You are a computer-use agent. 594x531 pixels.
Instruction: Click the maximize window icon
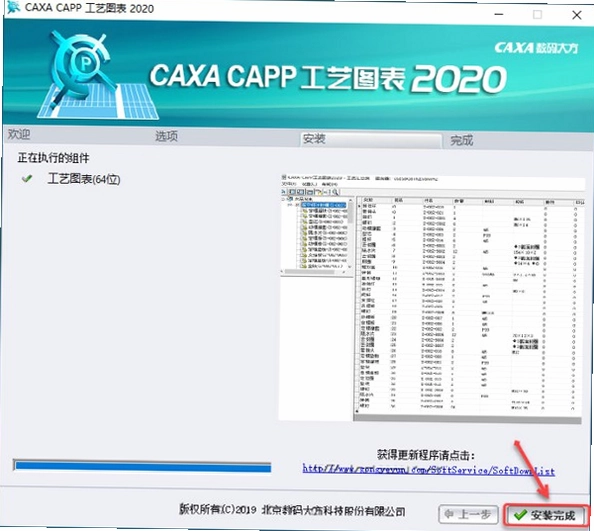[537, 15]
